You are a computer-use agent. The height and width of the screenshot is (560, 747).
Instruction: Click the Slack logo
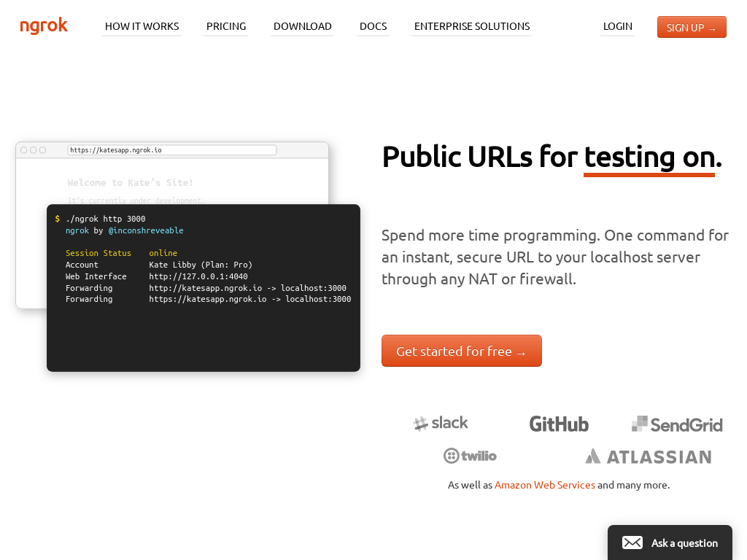click(x=441, y=423)
